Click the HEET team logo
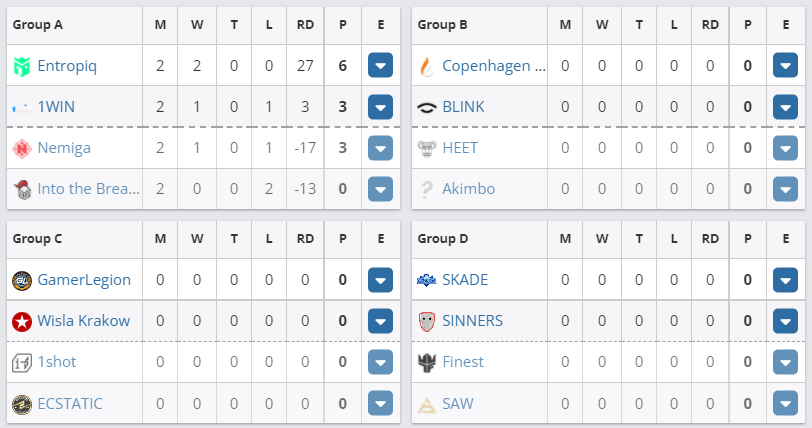Viewport: 812px width, 428px height. tap(427, 148)
